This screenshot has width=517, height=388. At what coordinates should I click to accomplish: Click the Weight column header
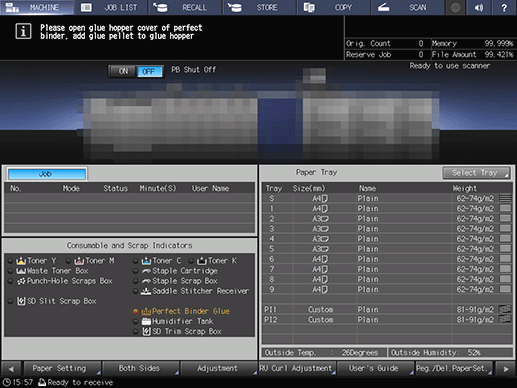pyautogui.click(x=465, y=188)
